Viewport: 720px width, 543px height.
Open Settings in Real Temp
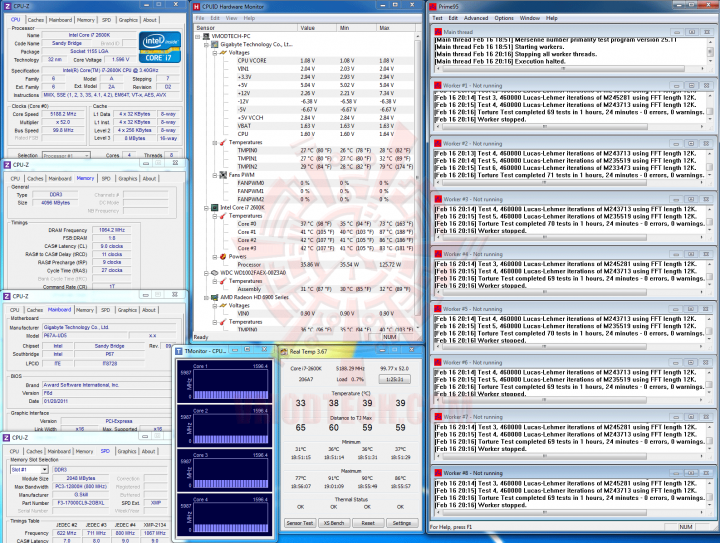[402, 523]
